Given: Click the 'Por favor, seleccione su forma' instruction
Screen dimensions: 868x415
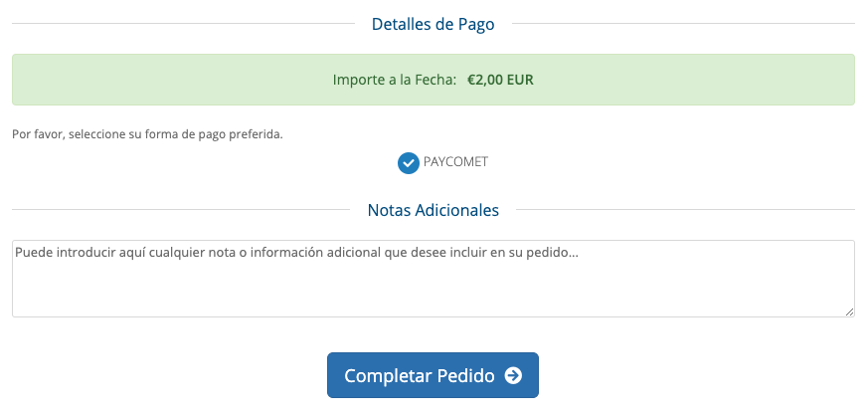Looking at the screenshot, I should [94, 134].
